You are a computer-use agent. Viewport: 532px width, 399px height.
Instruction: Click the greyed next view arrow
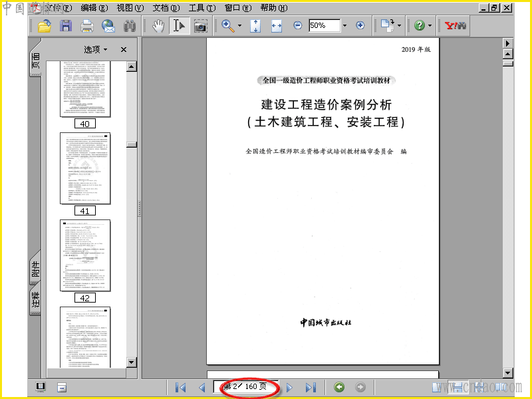pyautogui.click(x=360, y=387)
